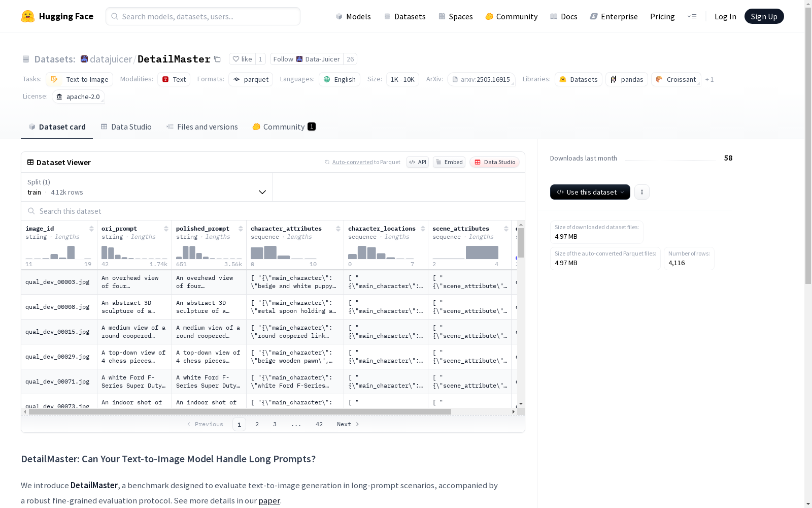Open Spaces in the top navigation

(x=456, y=16)
